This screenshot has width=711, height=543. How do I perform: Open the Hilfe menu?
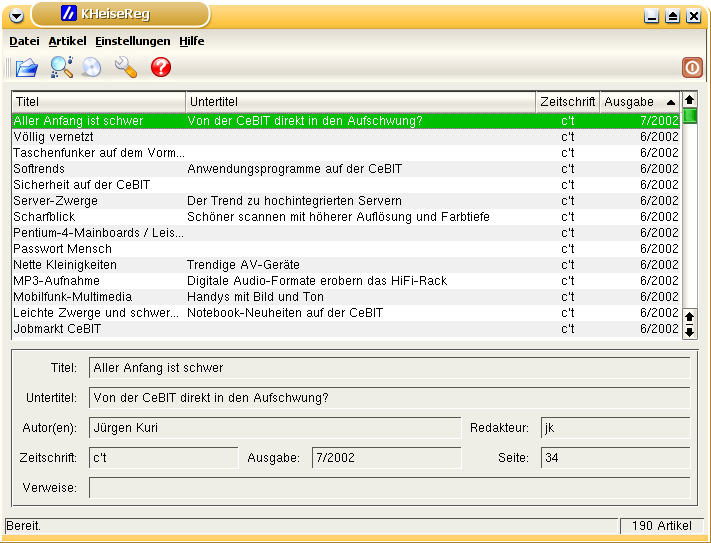(x=192, y=41)
